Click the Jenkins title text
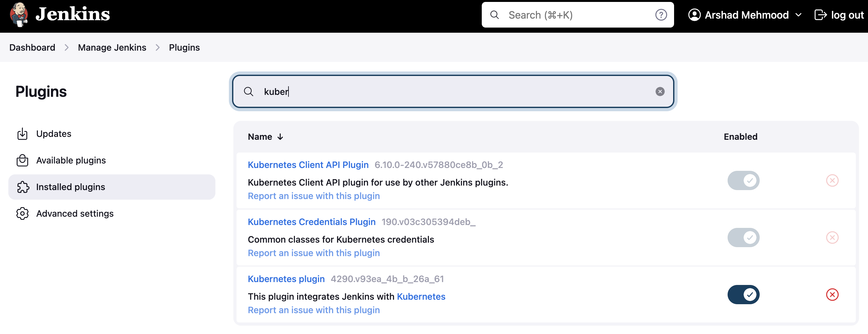 (73, 14)
